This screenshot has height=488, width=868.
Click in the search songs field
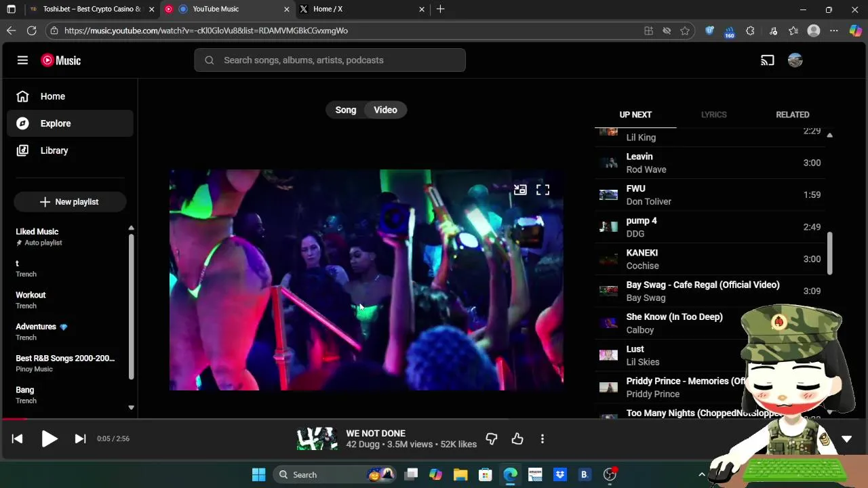(x=330, y=60)
